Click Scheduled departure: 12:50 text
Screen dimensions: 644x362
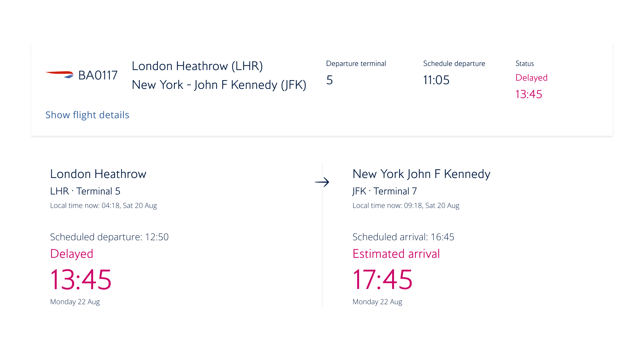[x=109, y=237]
